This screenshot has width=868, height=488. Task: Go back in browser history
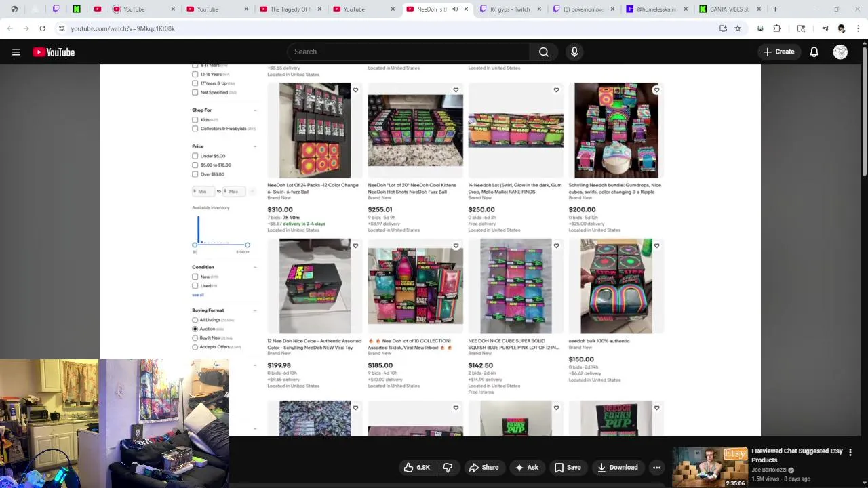(9, 28)
